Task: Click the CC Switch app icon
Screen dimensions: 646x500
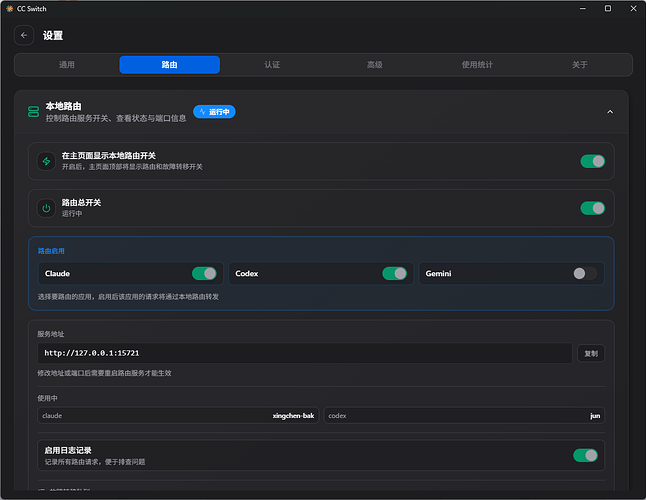Action: (9, 9)
